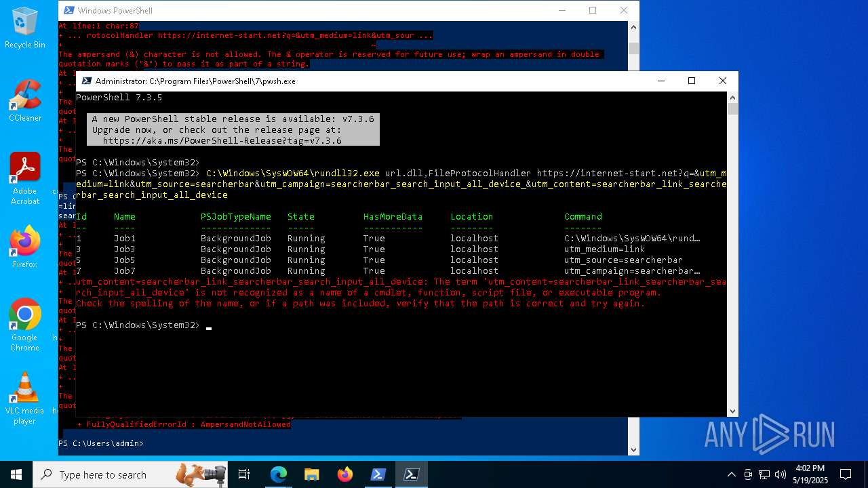The height and width of the screenshot is (488, 868).
Task: Click the PowerShell release URL text
Action: pyautogui.click(x=222, y=141)
